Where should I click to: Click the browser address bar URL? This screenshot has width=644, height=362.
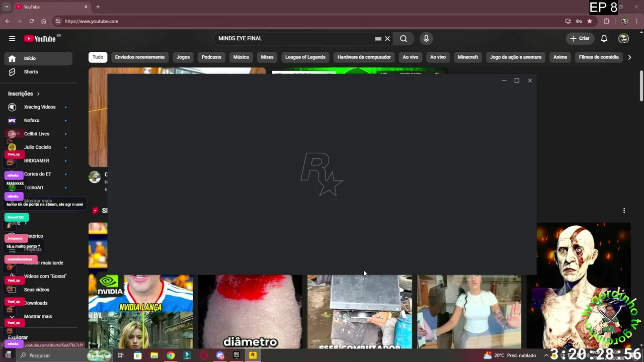(x=92, y=21)
